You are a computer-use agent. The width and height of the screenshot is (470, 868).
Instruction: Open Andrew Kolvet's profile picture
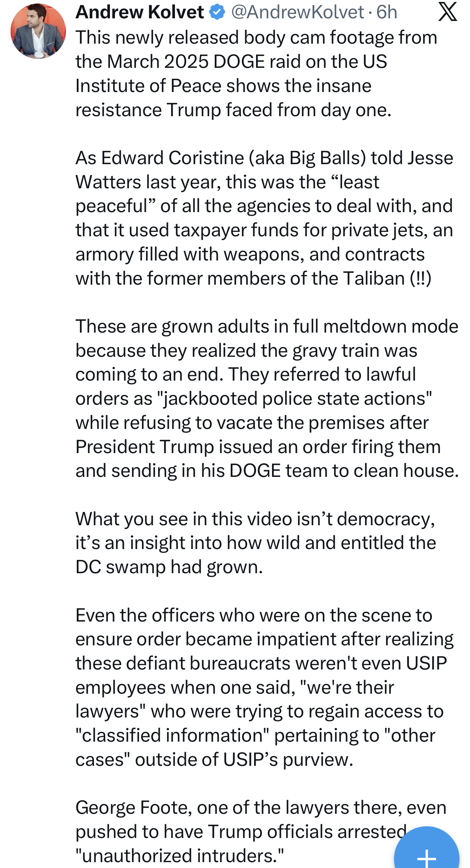click(38, 31)
